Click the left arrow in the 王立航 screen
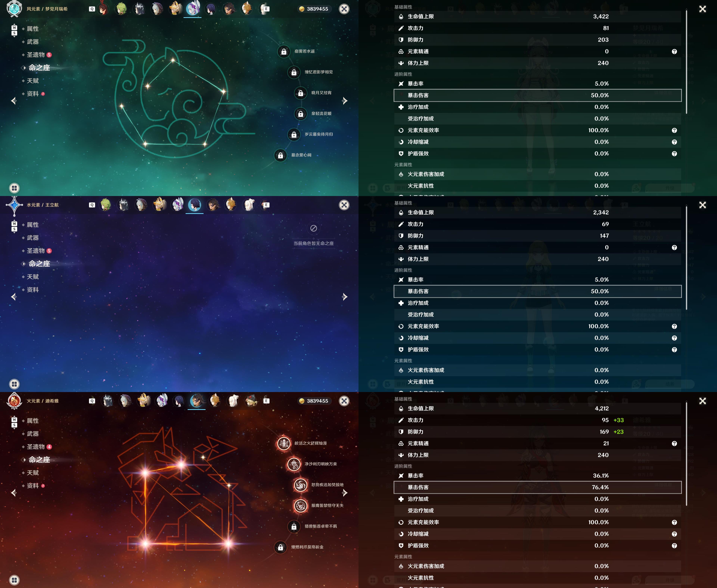This screenshot has height=588, width=717. (14, 297)
